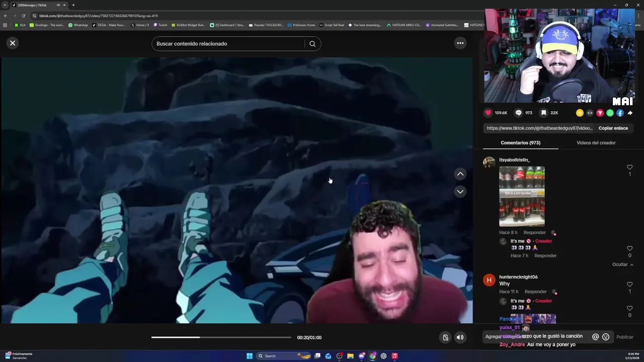The height and width of the screenshot is (362, 644).
Task: Reply to comment posted Hace 11 h
Action: 535,292
